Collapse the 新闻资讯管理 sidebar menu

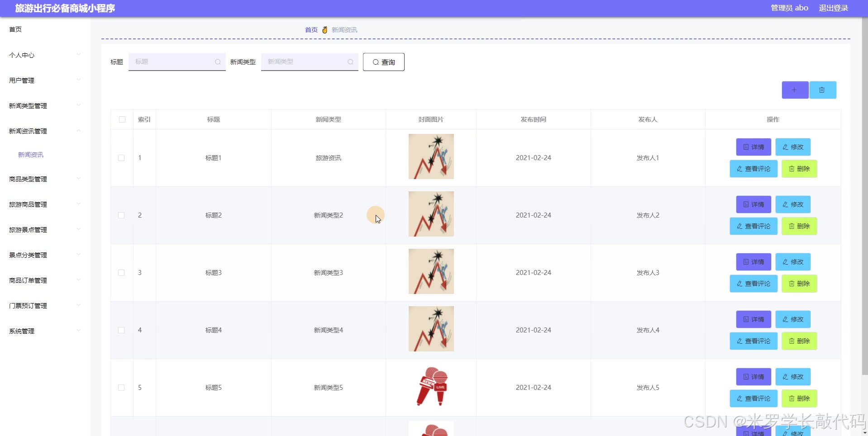coord(45,131)
